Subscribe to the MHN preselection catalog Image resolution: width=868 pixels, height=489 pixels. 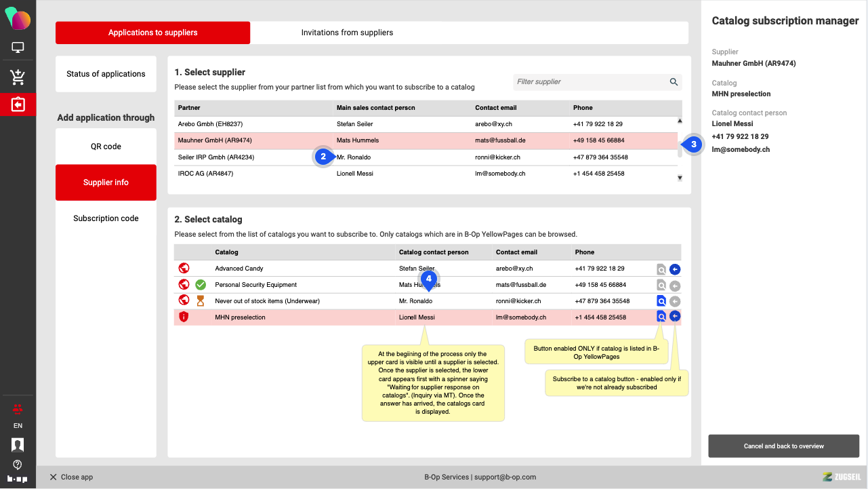coord(675,316)
